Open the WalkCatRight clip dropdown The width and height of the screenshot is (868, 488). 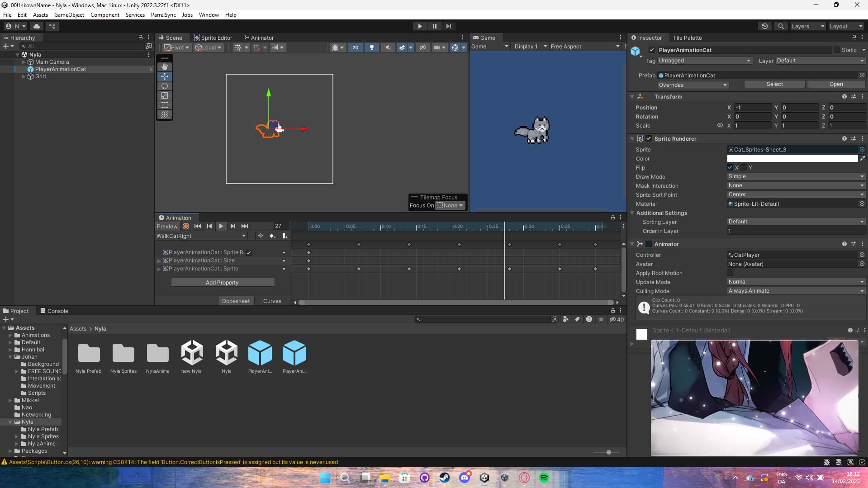point(201,236)
